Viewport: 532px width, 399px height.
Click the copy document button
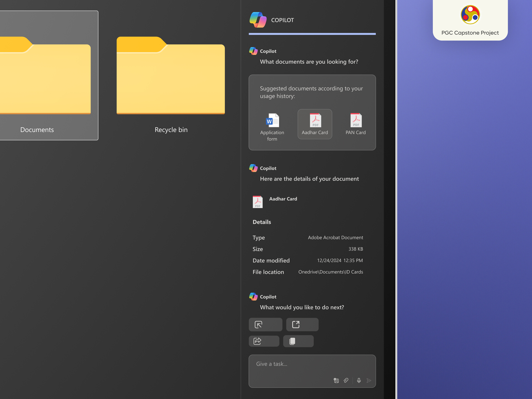(298, 341)
